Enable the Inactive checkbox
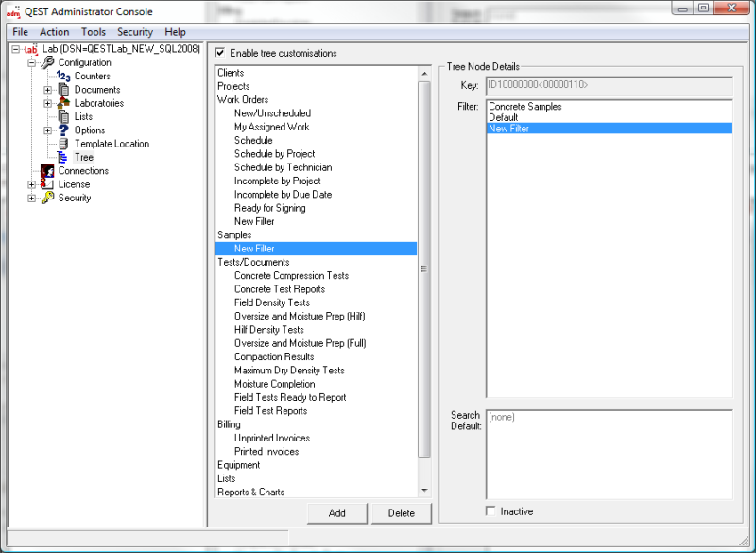756x553 pixels. [x=490, y=511]
